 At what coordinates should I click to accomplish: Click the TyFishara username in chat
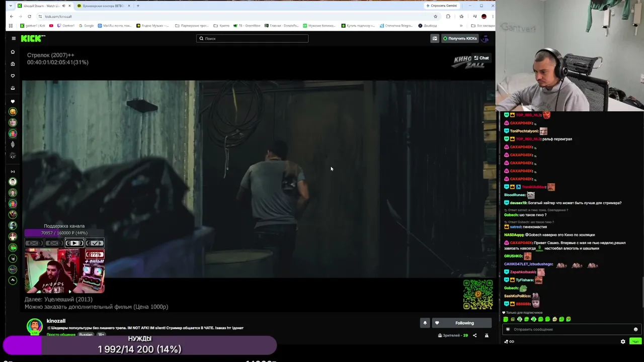[x=524, y=280]
